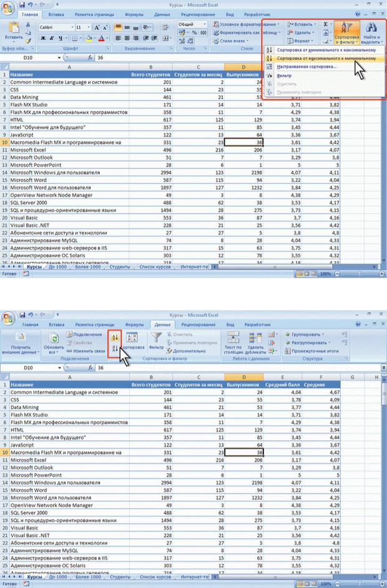Click Advanced (Дополнительно) filter button
This screenshot has height=588, width=387.
[186, 351]
